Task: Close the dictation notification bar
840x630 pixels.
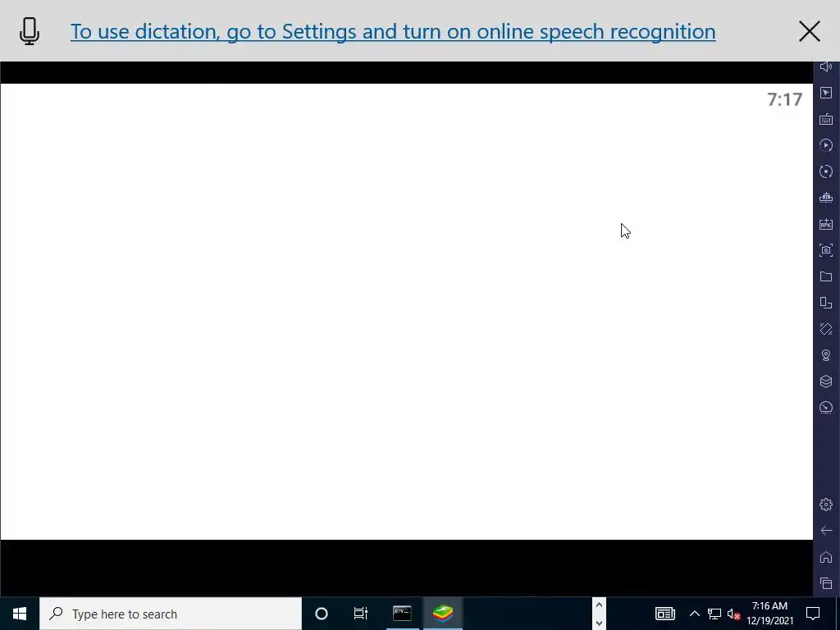Action: (809, 32)
